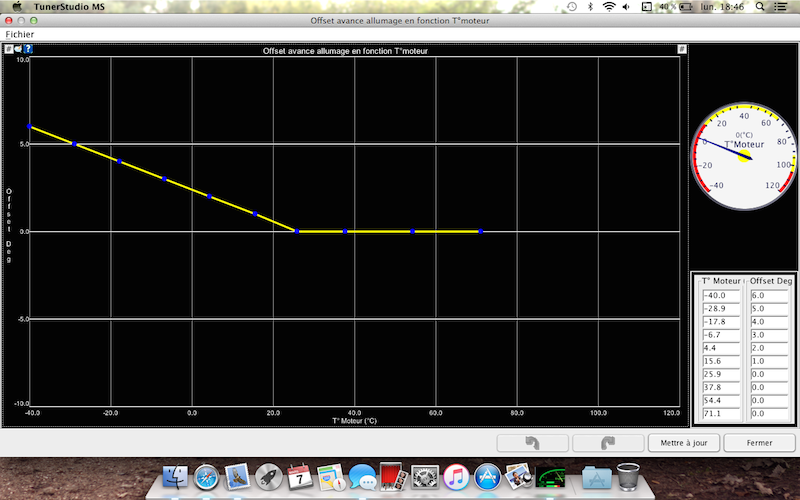This screenshot has height=500, width=800.
Task: Select the T° Moteur cell -28.9
Action: tap(721, 309)
